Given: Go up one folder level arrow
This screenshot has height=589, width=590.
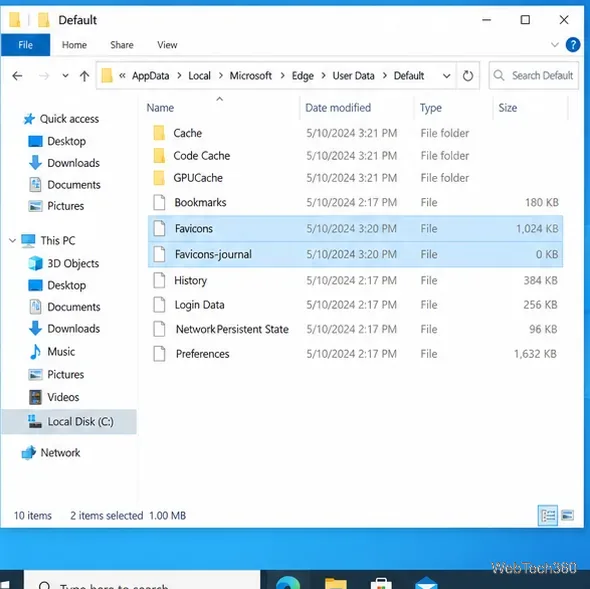Looking at the screenshot, I should (84, 76).
